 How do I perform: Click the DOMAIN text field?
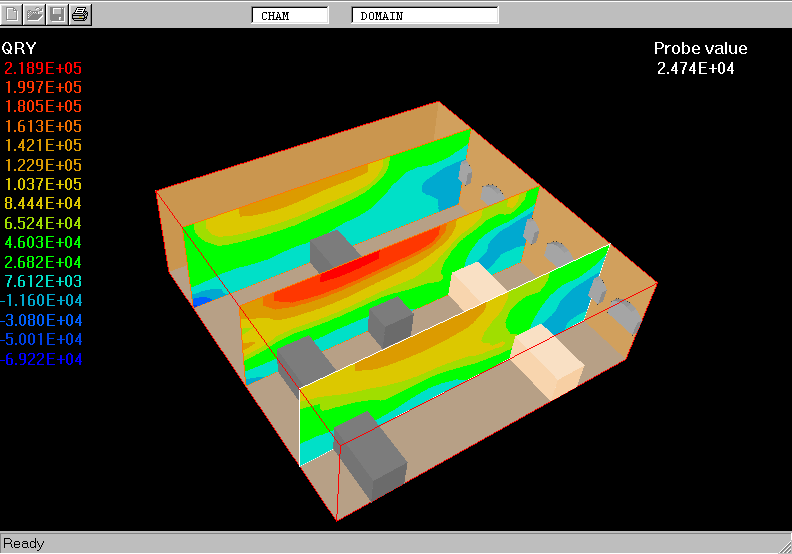click(425, 16)
